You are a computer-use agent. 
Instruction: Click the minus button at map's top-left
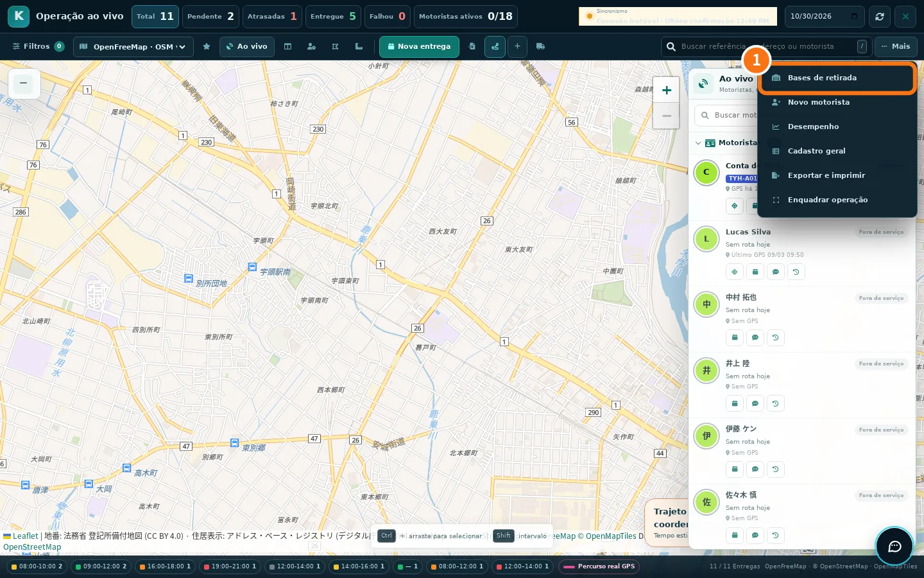(23, 83)
